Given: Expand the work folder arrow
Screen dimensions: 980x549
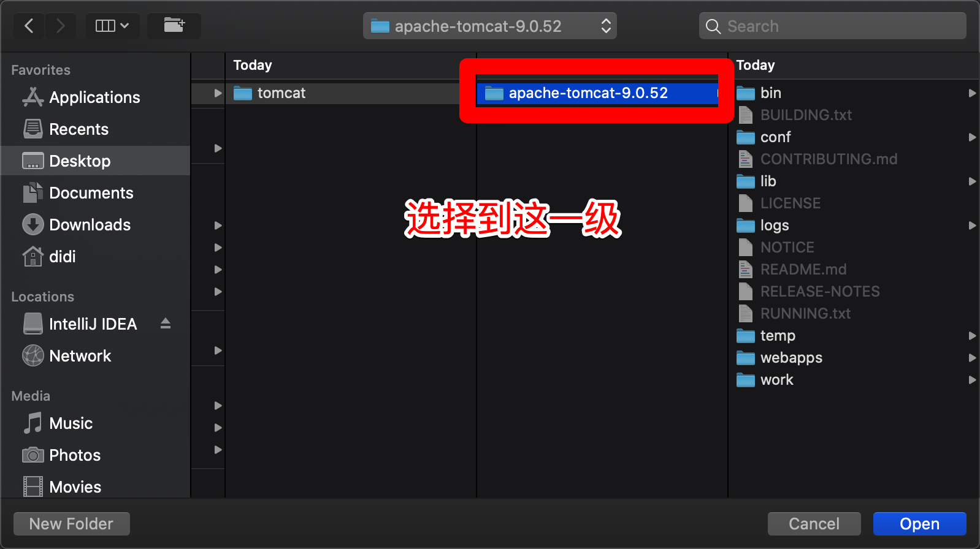Looking at the screenshot, I should pos(972,380).
